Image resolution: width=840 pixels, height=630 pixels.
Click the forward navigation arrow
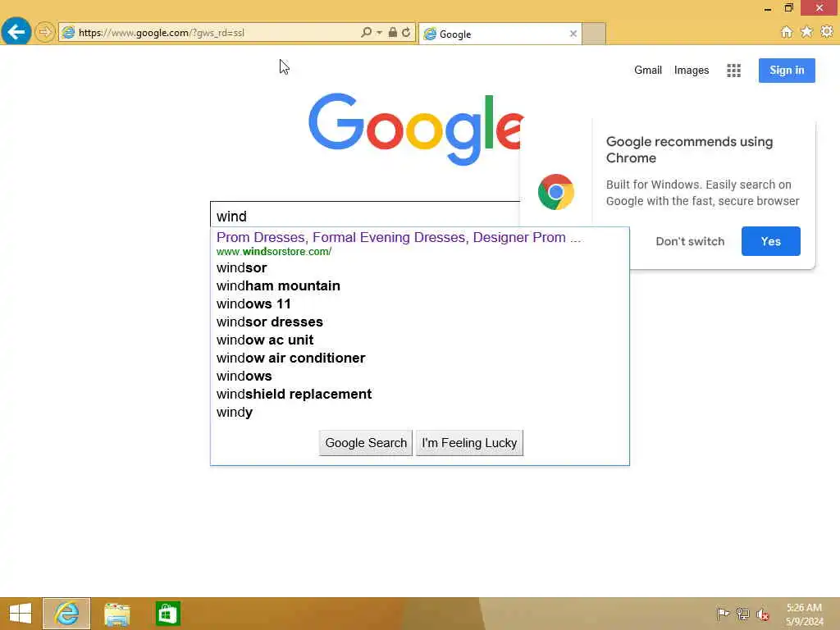[45, 32]
